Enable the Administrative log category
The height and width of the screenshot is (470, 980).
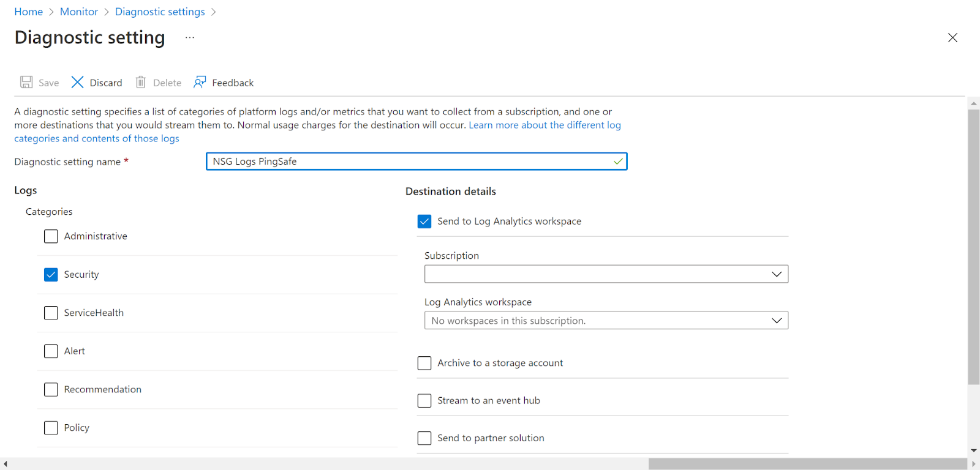tap(51, 236)
